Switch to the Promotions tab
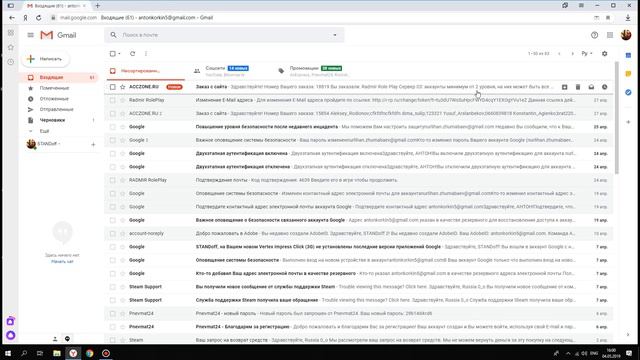640x360 pixels. point(314,71)
